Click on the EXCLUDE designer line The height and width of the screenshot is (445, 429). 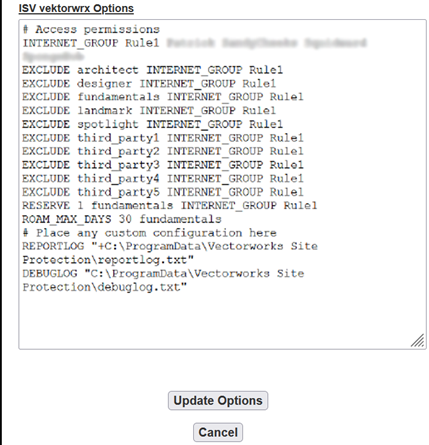pyautogui.click(x=149, y=83)
